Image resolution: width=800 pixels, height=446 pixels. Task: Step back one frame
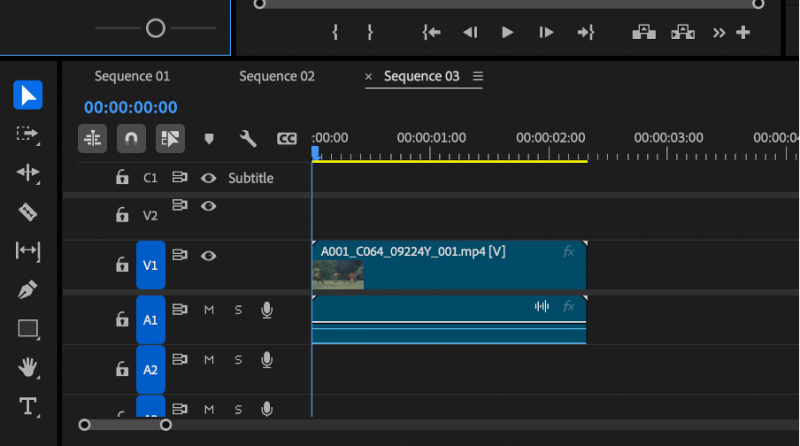470,33
